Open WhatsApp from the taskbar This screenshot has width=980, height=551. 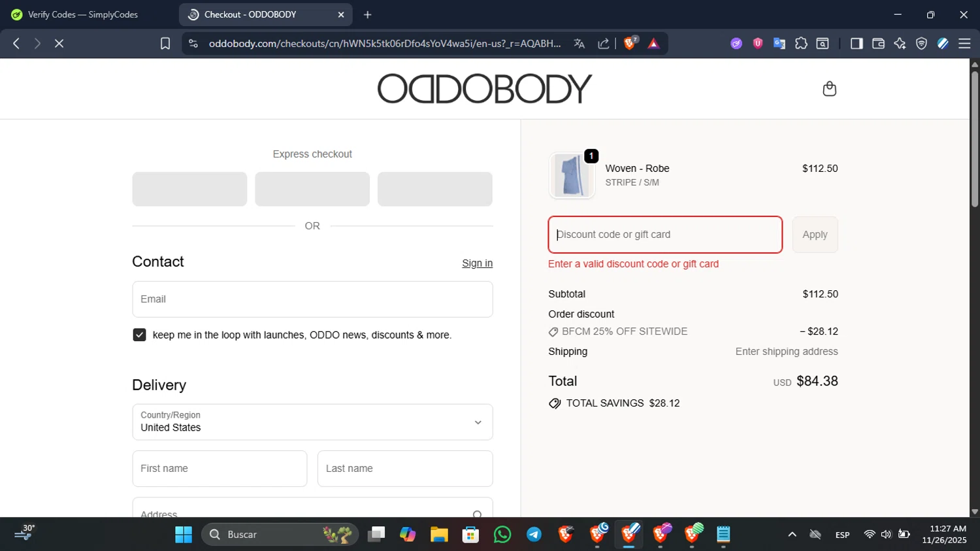502,535
